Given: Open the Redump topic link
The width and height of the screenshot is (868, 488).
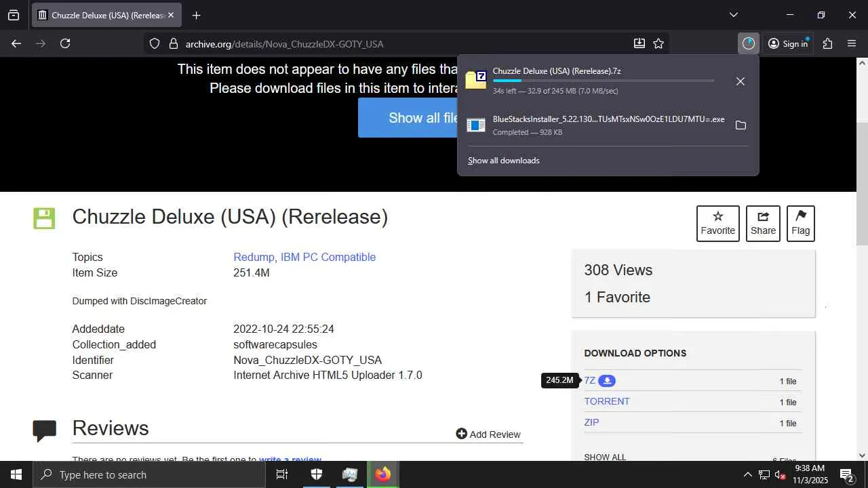Looking at the screenshot, I should pos(254,257).
